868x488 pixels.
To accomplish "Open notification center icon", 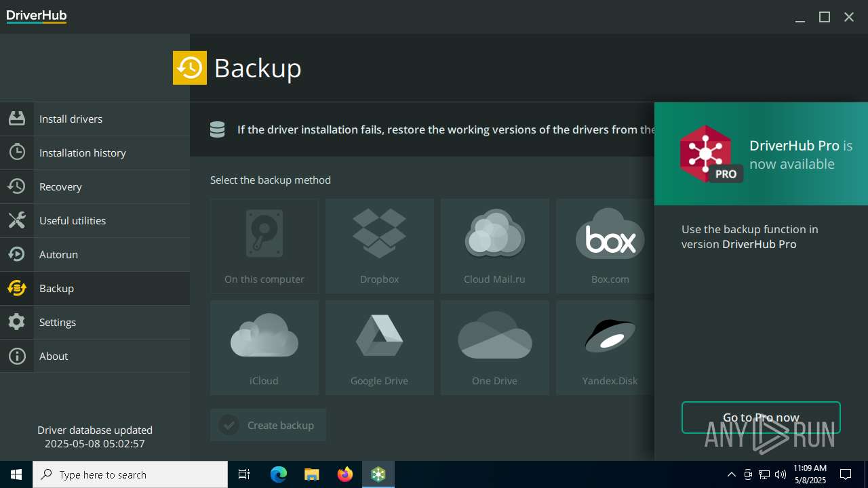I will tap(846, 474).
